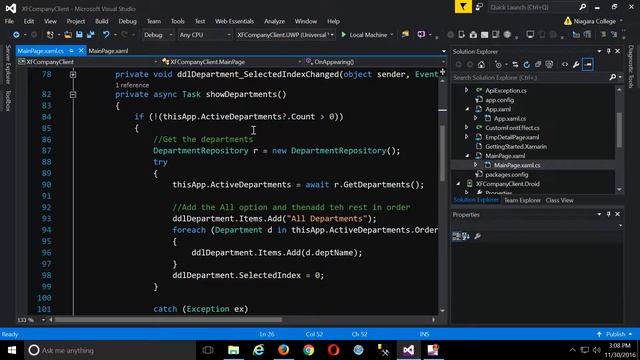Click the editor horizontal scrollbar thumb
The image size is (640, 360).
[168, 320]
